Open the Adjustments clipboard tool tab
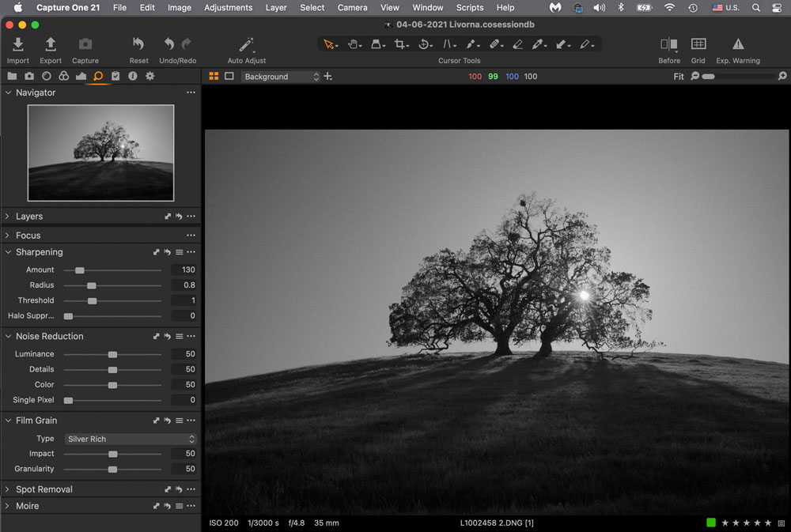This screenshot has width=791, height=532. pyautogui.click(x=115, y=76)
